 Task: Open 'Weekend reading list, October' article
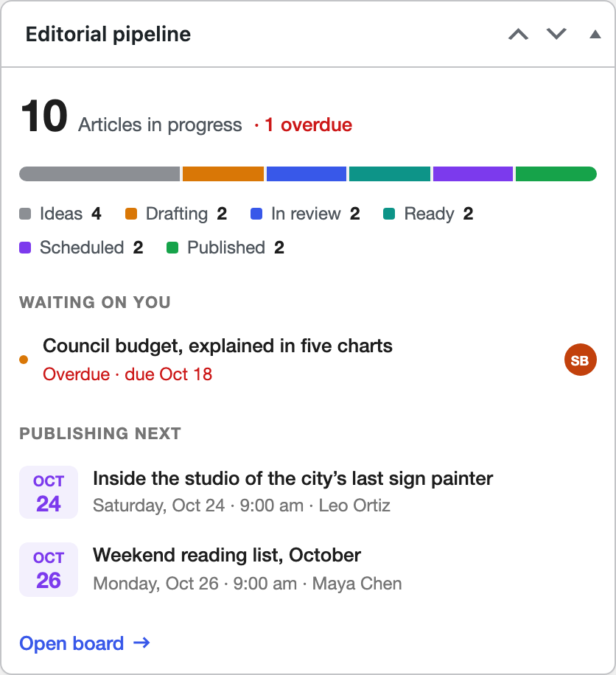click(x=227, y=556)
